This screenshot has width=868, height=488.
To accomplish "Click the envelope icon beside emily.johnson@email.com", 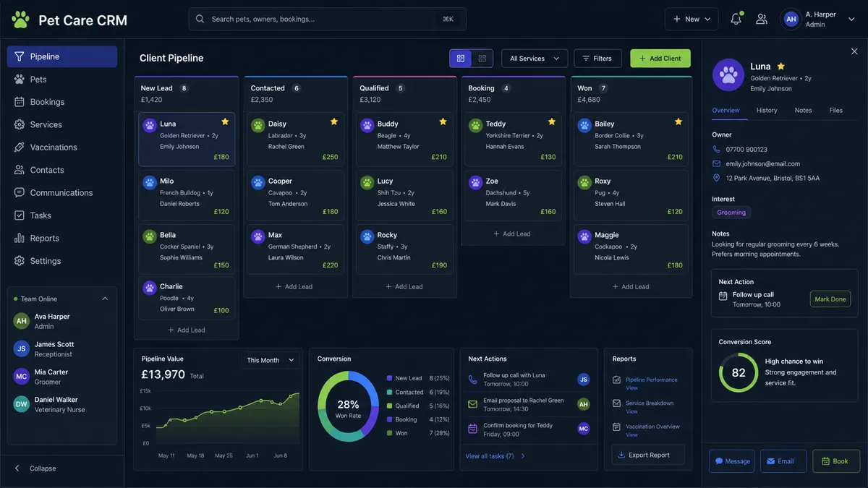I will coord(716,163).
